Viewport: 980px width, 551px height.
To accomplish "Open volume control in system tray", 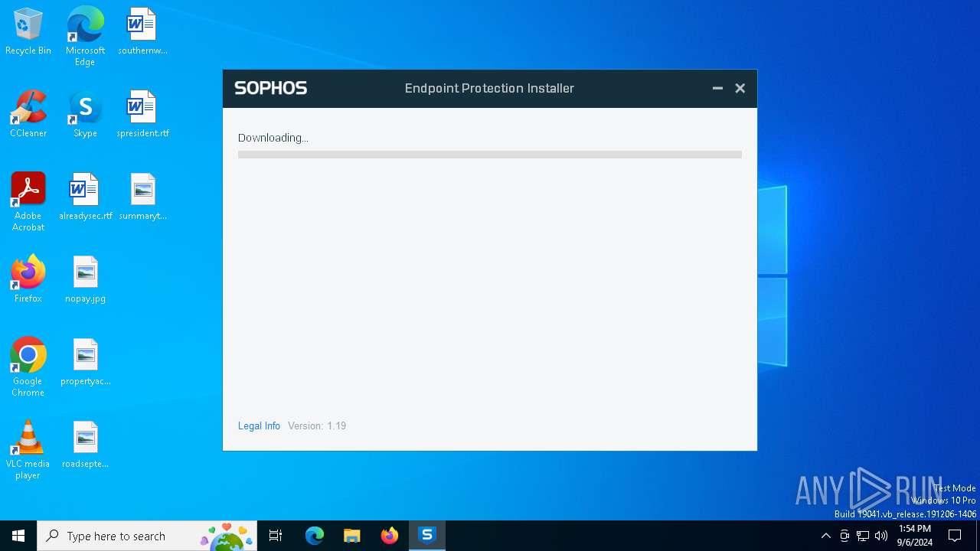I will coord(881,536).
